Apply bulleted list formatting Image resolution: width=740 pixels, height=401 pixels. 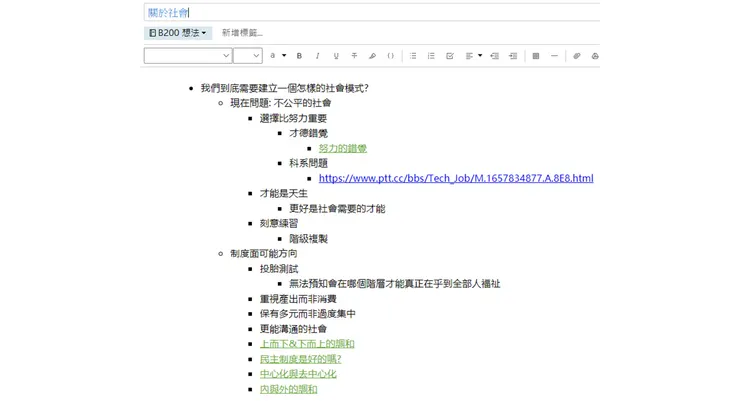(x=413, y=56)
